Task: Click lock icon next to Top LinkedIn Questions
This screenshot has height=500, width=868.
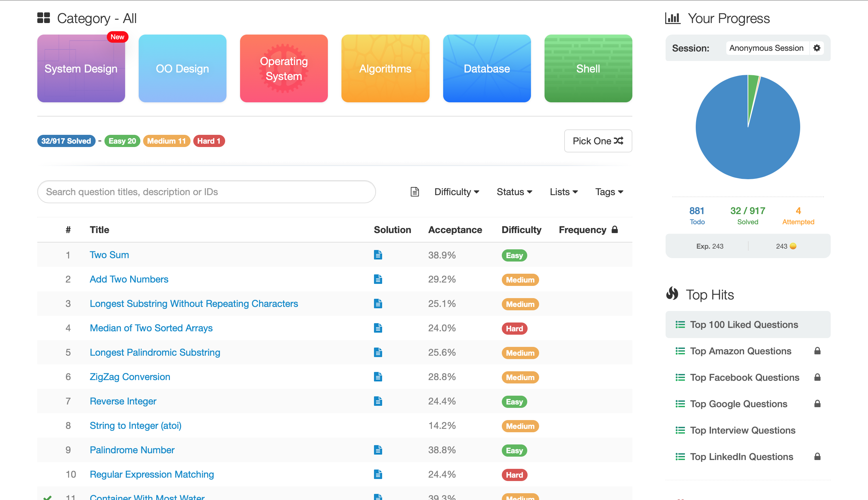Action: (x=817, y=456)
